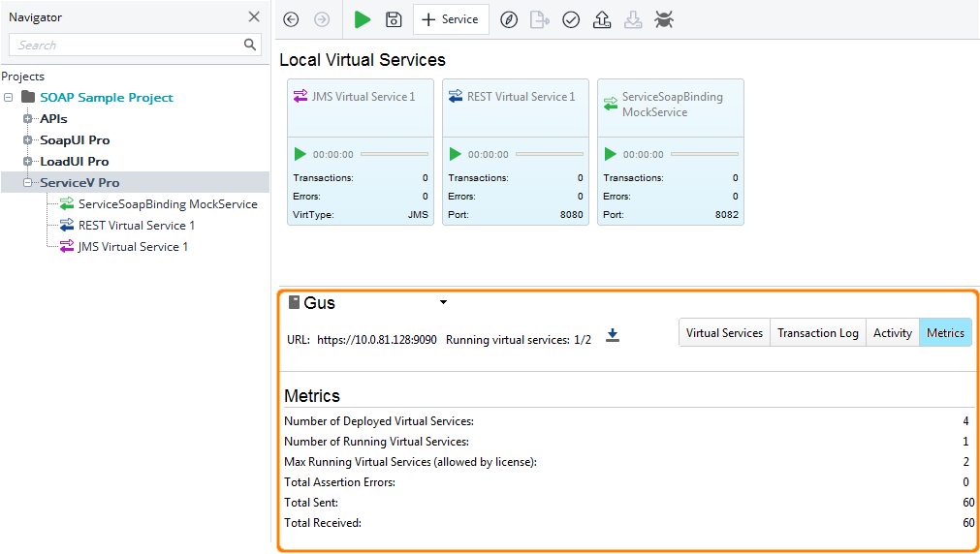The width and height of the screenshot is (980, 554).
Task: Click the blue REST arrows icon on card
Action: pos(455,96)
